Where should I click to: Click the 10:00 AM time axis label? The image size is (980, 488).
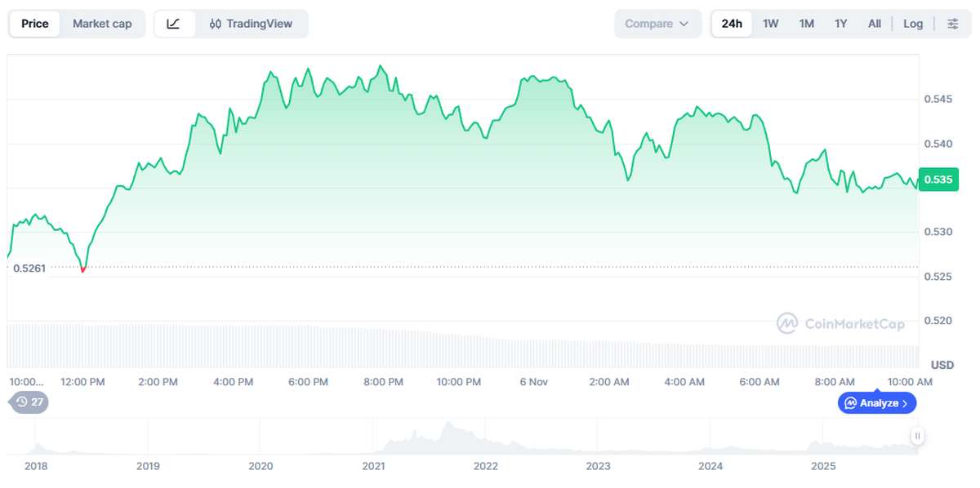coord(910,382)
